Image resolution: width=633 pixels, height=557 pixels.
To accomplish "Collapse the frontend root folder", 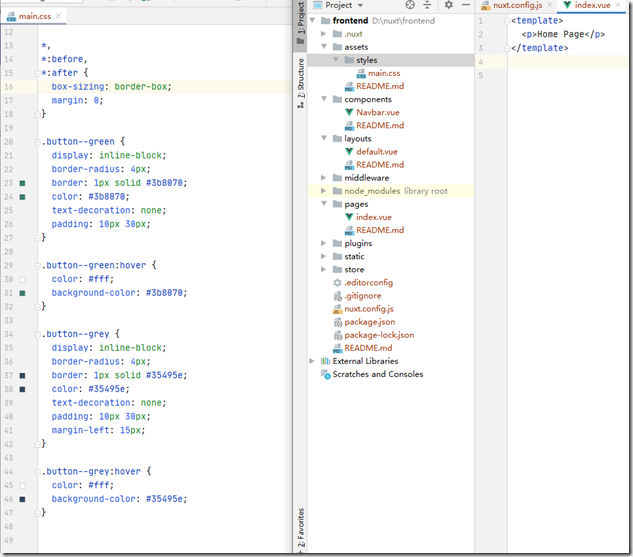I will point(312,20).
